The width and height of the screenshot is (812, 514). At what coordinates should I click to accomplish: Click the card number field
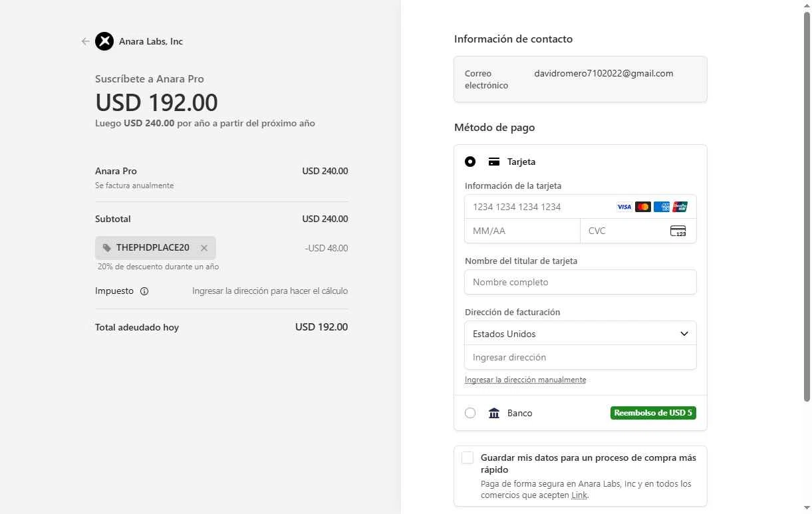(x=581, y=207)
